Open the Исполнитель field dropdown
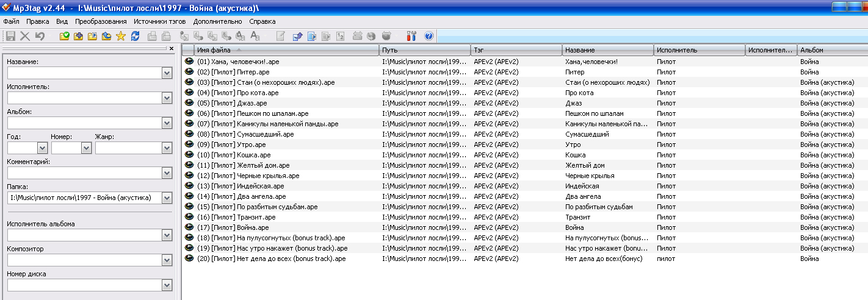 coord(167,98)
